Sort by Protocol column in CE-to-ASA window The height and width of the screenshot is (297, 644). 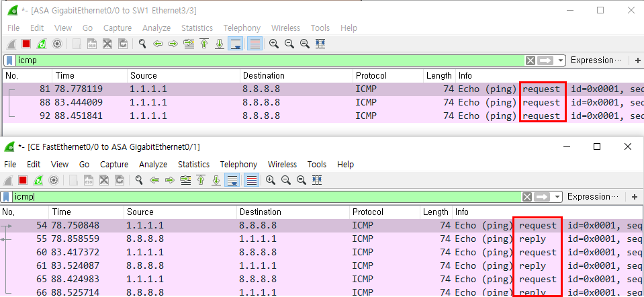[385, 212]
